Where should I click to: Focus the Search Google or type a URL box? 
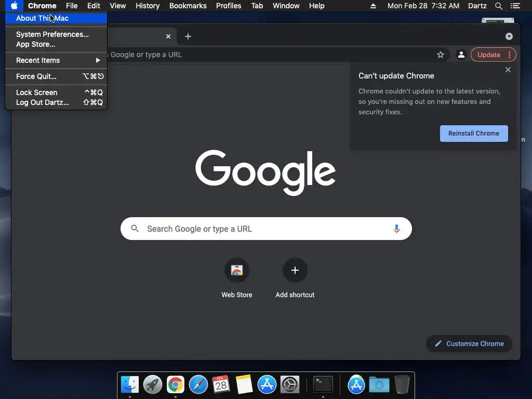click(x=266, y=229)
